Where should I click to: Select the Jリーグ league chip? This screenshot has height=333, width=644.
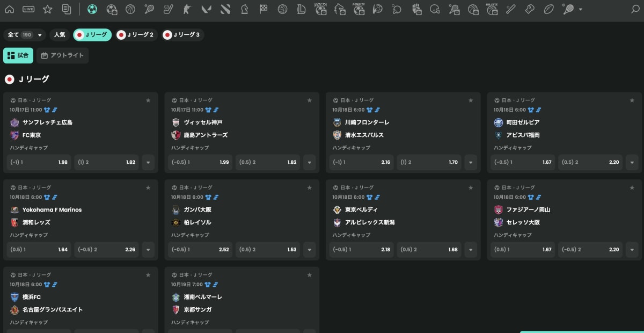tap(92, 35)
